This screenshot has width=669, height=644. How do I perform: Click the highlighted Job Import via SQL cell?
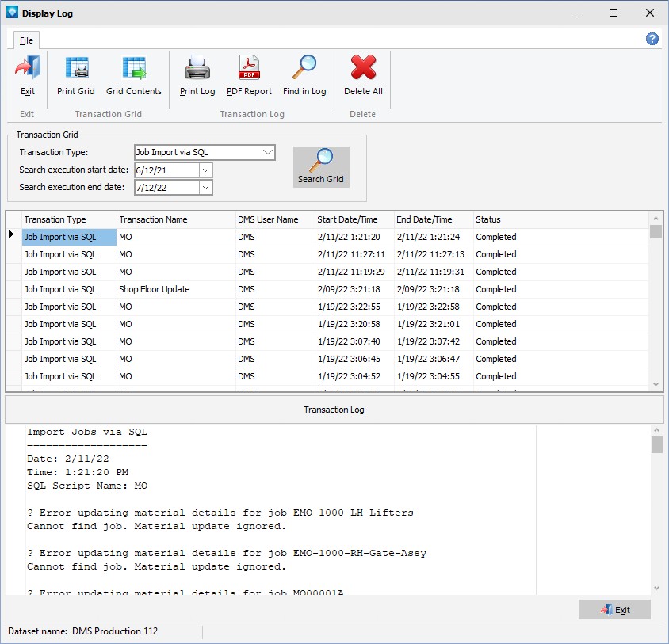tap(69, 237)
